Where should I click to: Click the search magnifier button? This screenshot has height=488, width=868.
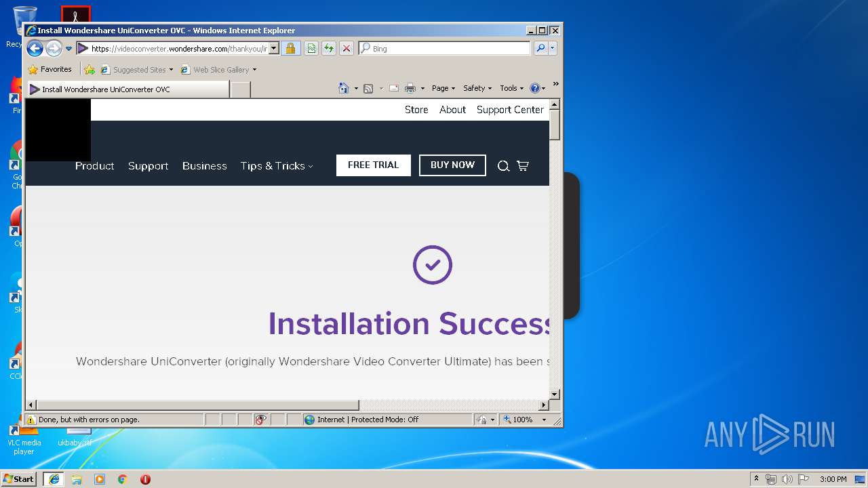point(540,48)
